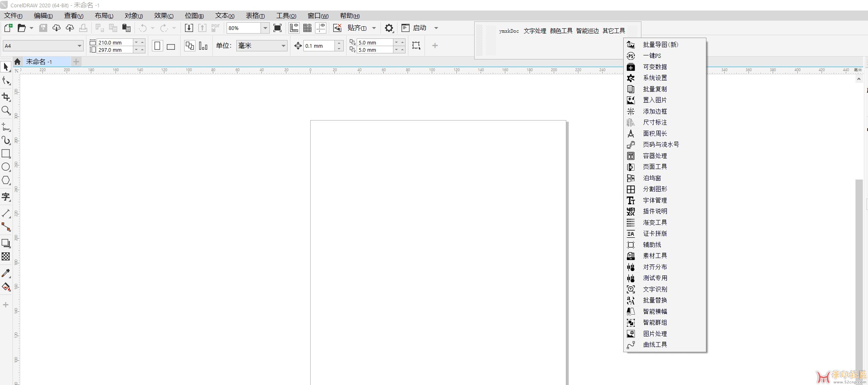Select the Pick tool in toolbox
This screenshot has width=868, height=385.
click(x=6, y=67)
